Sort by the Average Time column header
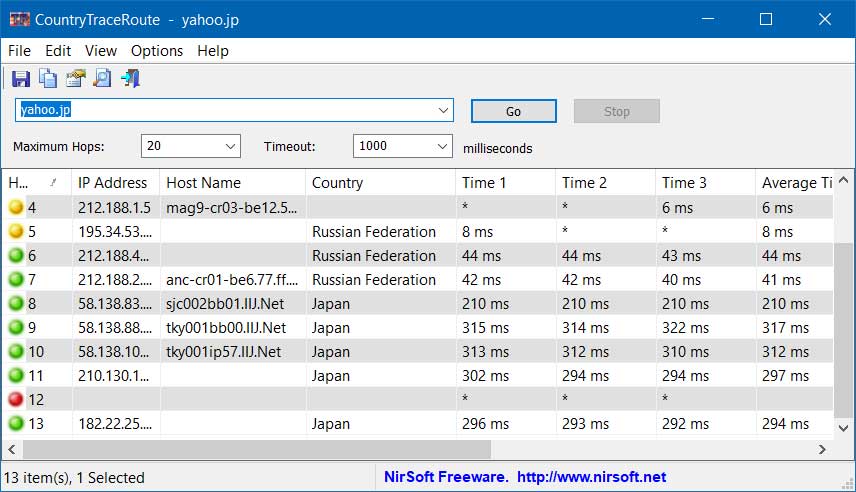This screenshot has height=492, width=856. [x=795, y=183]
